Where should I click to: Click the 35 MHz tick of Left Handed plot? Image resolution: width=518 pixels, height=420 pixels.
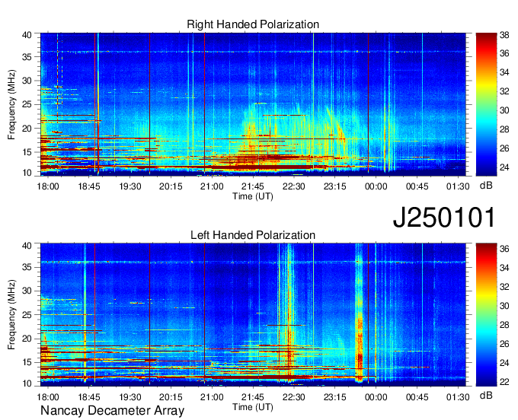pyautogui.click(x=27, y=267)
